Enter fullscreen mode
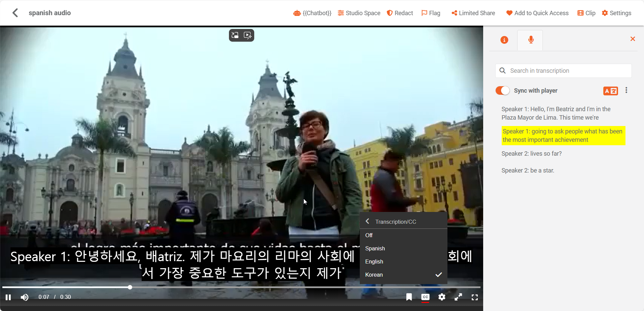The width and height of the screenshot is (644, 311). coord(475,297)
